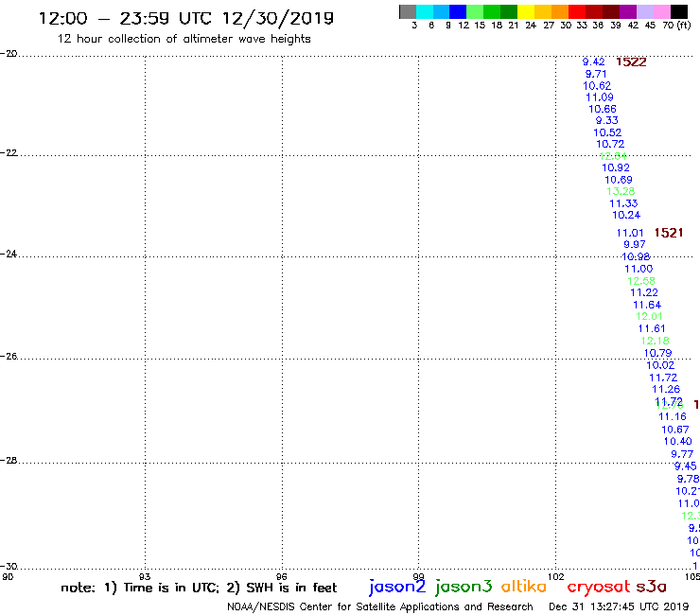This screenshot has width=700, height=615.
Task: Select the cryosat legend label
Action: 599,588
